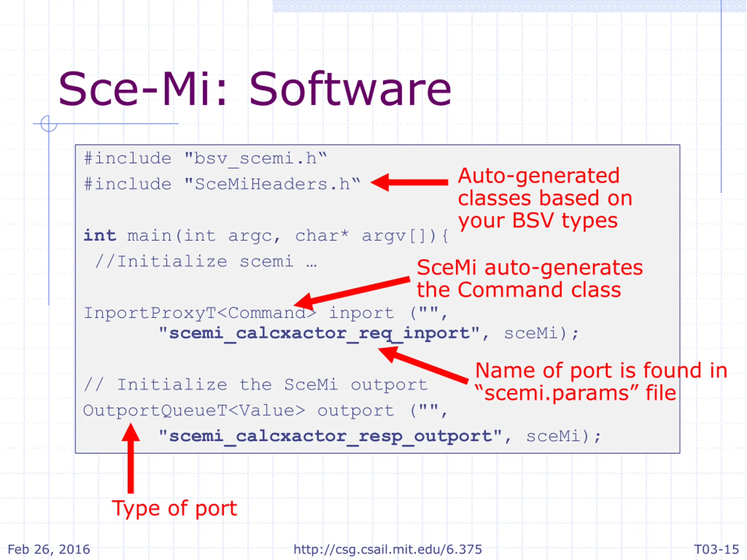The width and height of the screenshot is (747, 560).
Task: Click the Initialize the SceMi outport comment
Action: coord(256,385)
